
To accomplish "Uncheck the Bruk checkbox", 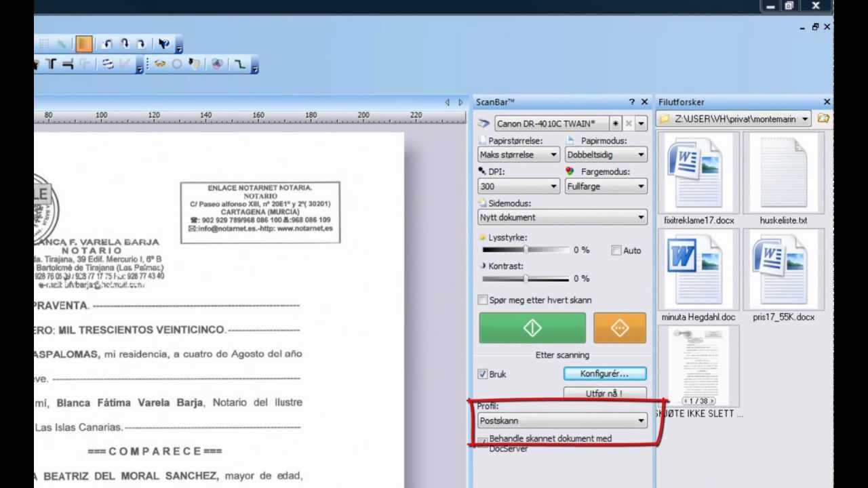I will (x=483, y=373).
